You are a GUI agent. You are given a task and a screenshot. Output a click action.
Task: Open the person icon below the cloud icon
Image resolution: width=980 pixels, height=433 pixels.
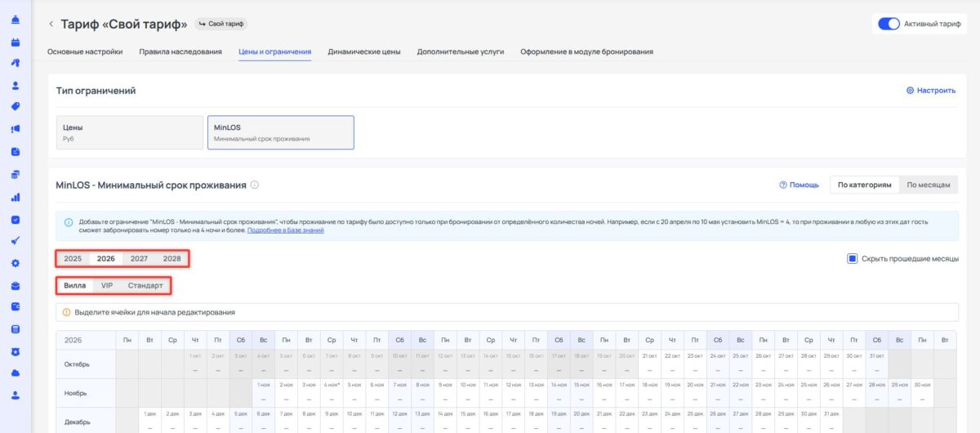[x=16, y=395]
